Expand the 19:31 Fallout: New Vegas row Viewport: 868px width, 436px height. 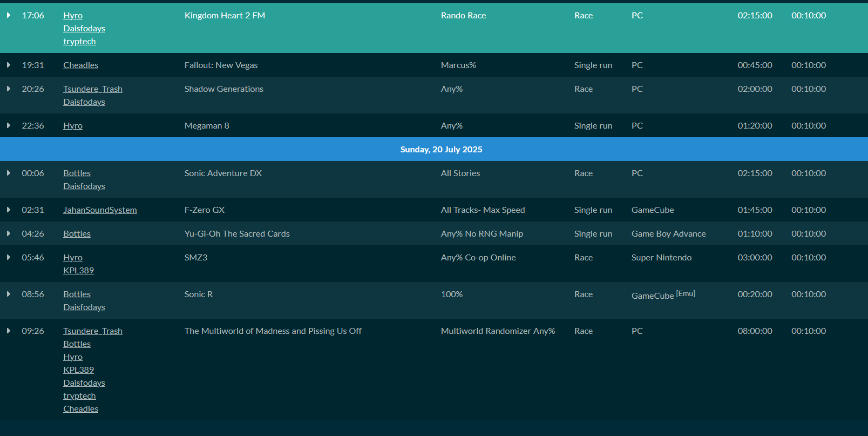pyautogui.click(x=9, y=65)
